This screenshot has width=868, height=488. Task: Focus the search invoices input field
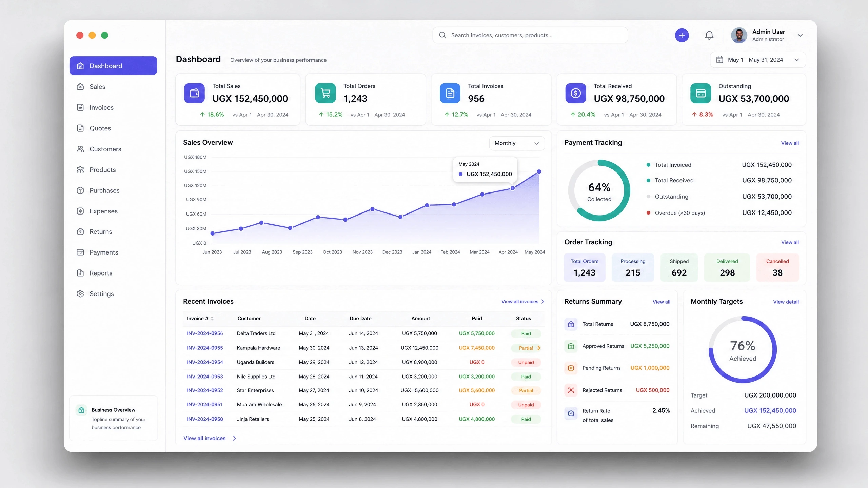530,35
